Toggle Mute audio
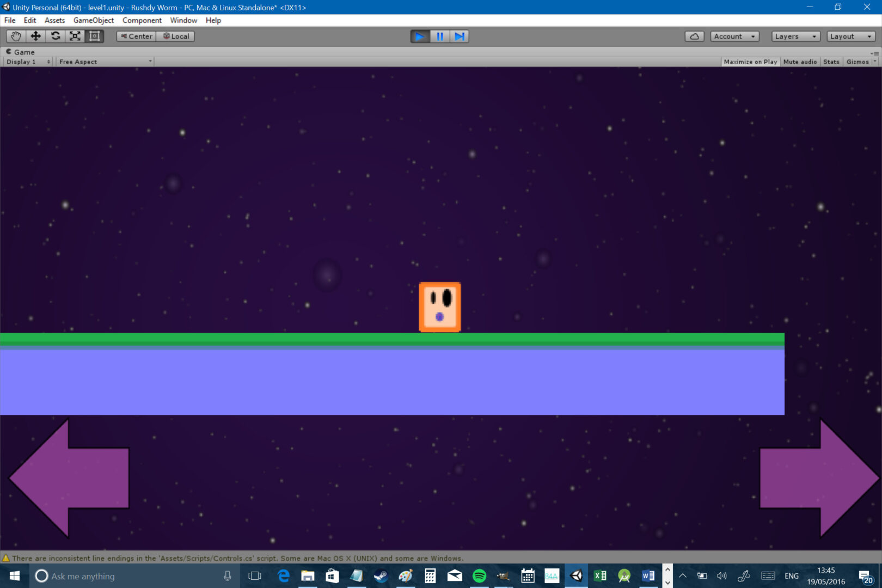This screenshot has width=882, height=588. [x=799, y=62]
